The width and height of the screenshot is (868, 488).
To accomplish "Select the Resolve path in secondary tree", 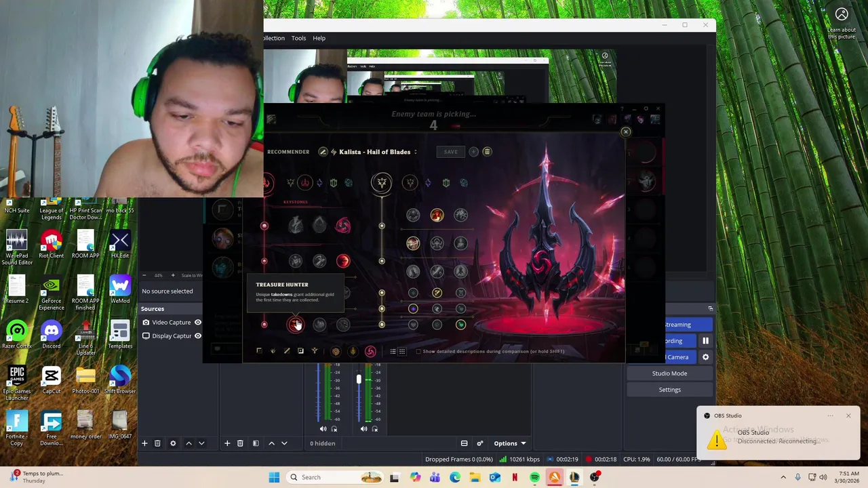I will (x=446, y=183).
